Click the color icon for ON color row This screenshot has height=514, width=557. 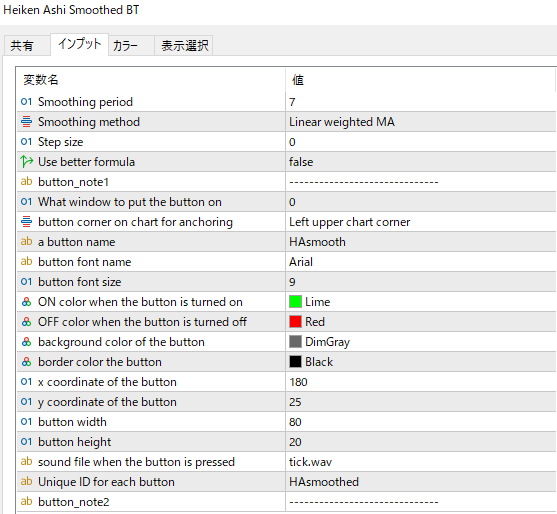click(26, 302)
